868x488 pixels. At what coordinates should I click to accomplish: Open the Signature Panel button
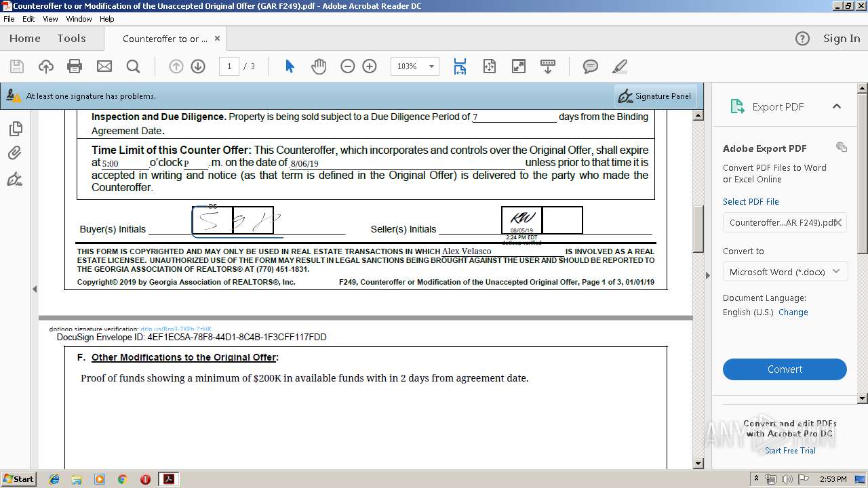point(655,96)
